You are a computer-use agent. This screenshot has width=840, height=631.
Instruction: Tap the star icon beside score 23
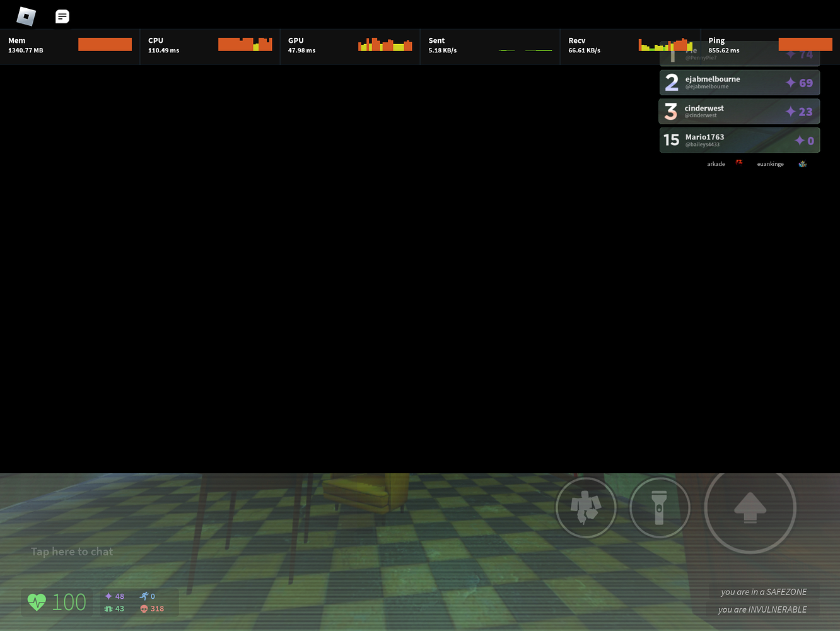click(x=790, y=112)
